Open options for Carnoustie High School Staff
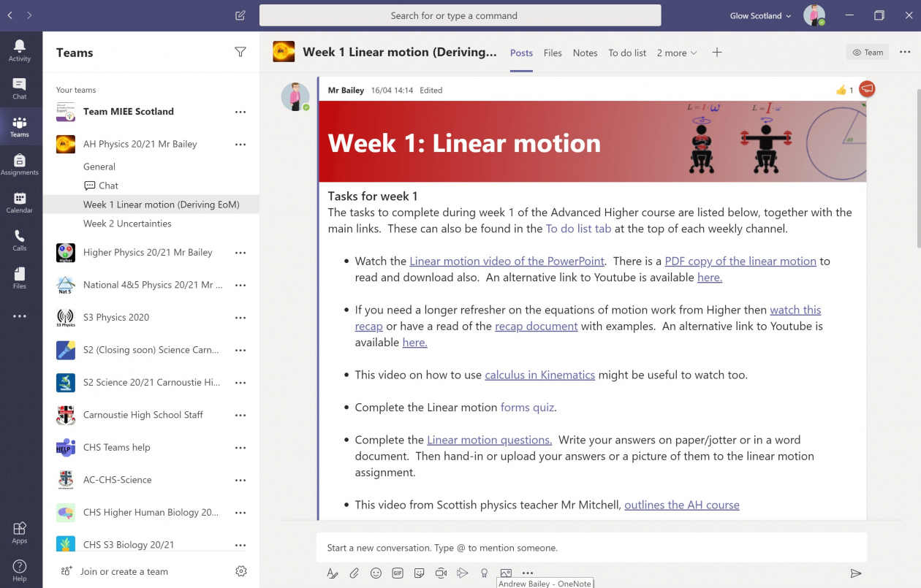This screenshot has width=921, height=588. tap(240, 415)
